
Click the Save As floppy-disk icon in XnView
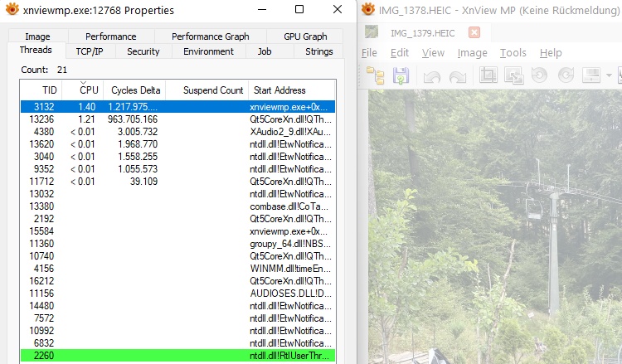pyautogui.click(x=401, y=75)
